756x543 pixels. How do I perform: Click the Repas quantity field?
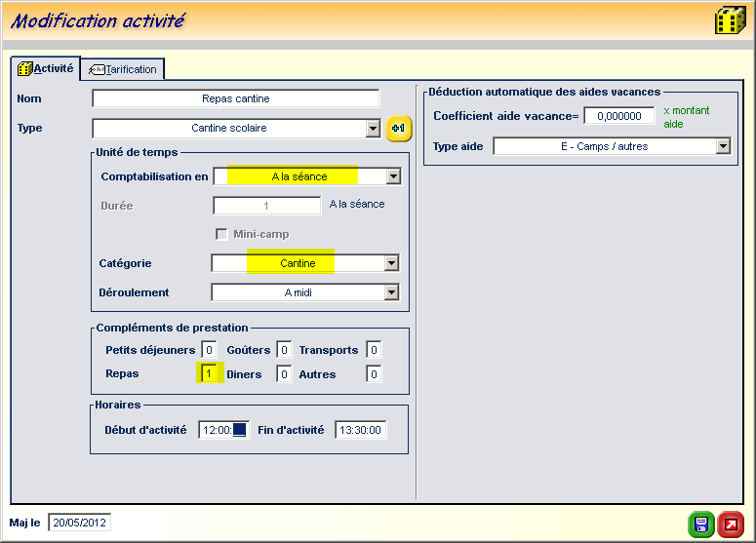point(209,373)
